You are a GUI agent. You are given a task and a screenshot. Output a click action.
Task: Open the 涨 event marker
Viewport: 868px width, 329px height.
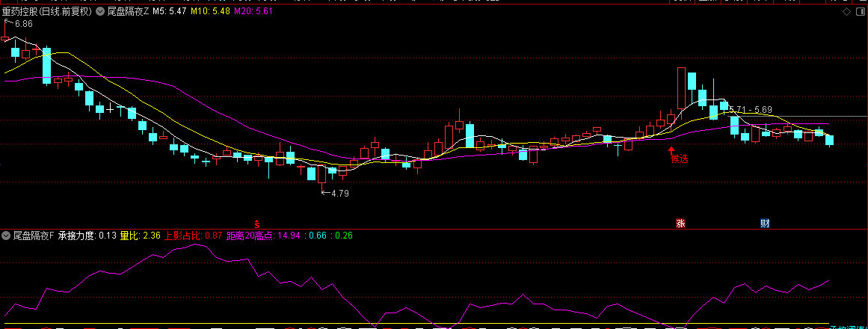680,224
